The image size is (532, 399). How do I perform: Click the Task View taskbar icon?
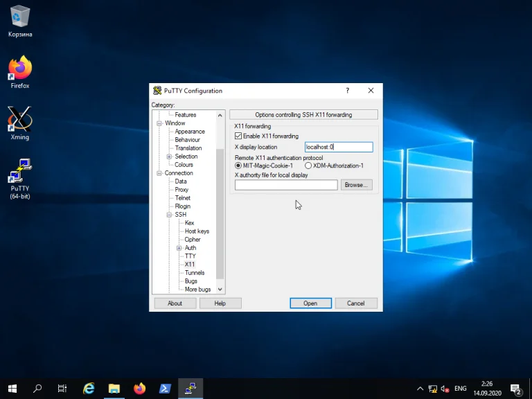[62, 389]
